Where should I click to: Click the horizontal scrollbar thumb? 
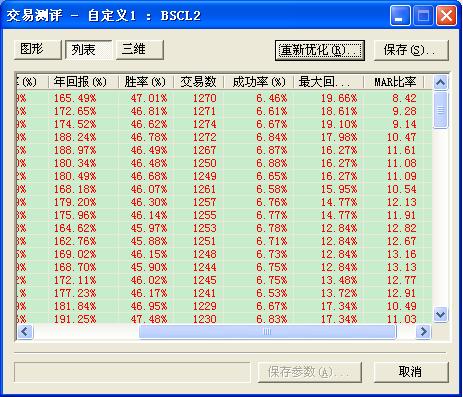[267, 332]
